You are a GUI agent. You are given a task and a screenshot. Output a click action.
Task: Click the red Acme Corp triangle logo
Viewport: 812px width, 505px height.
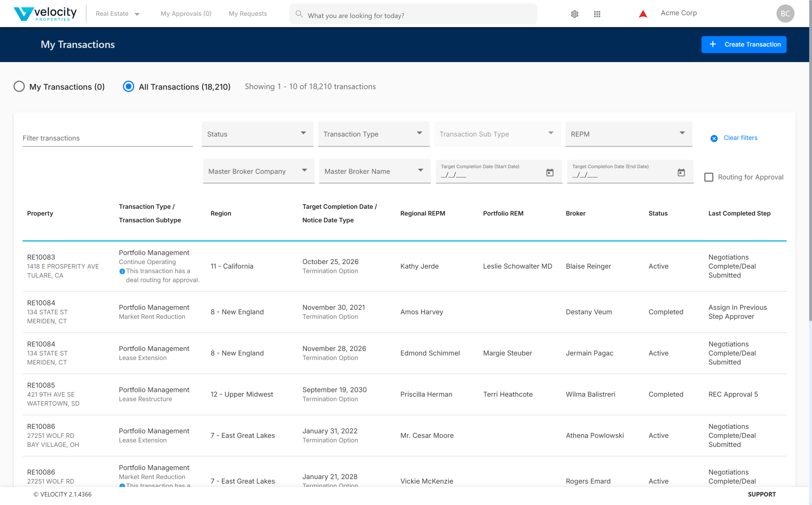tap(643, 14)
